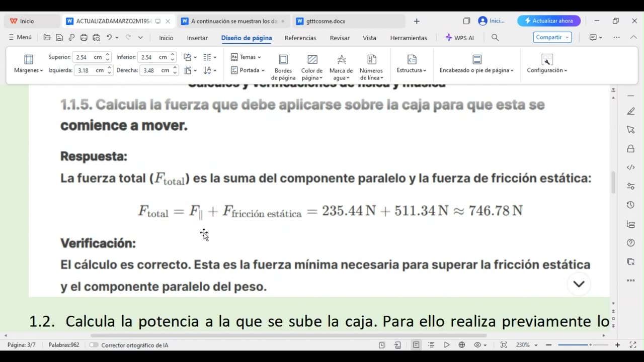Open the comments dropdown near Compartir
This screenshot has height=362, width=644.
[x=595, y=38]
